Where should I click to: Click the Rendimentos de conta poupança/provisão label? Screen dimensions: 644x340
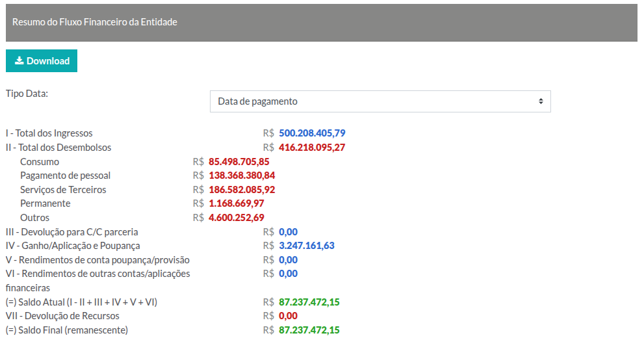coord(97,260)
